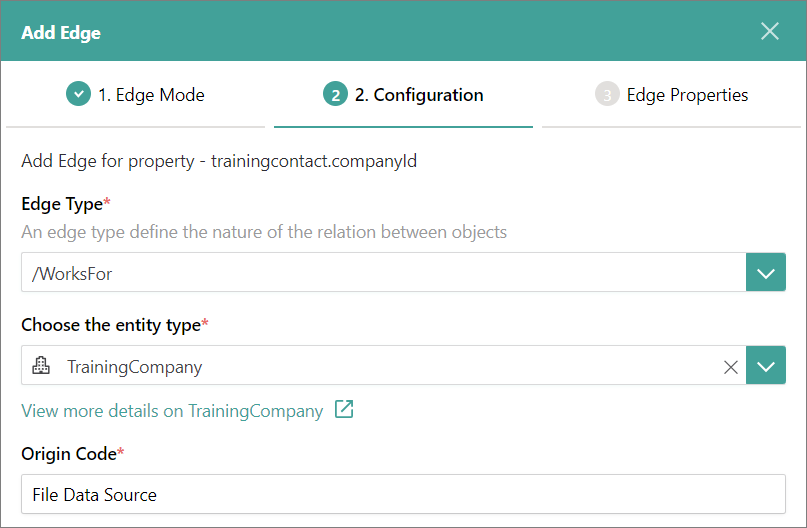The width and height of the screenshot is (807, 528).
Task: Click the TrainingCompany text in entity selector
Action: pyautogui.click(x=134, y=367)
